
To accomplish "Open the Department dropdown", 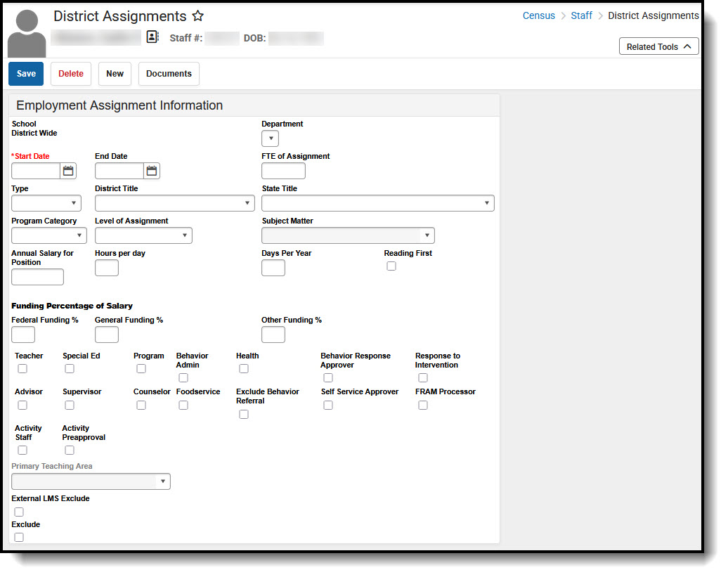I will coord(270,138).
